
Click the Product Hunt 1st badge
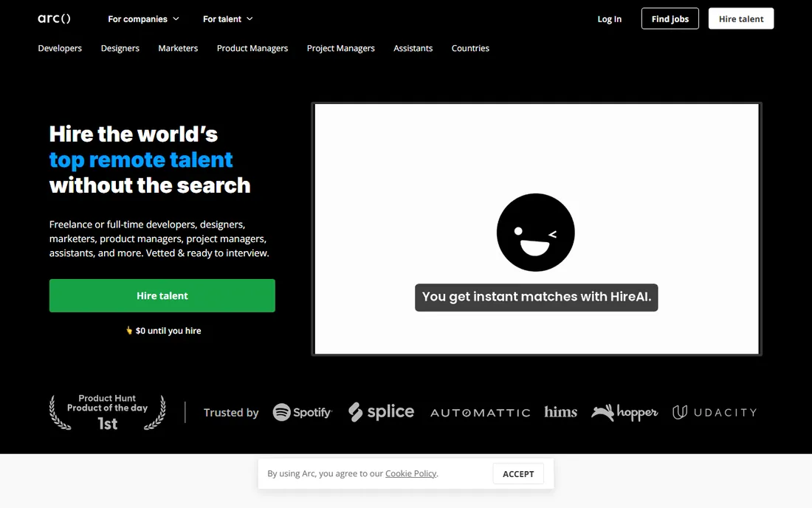coord(107,412)
